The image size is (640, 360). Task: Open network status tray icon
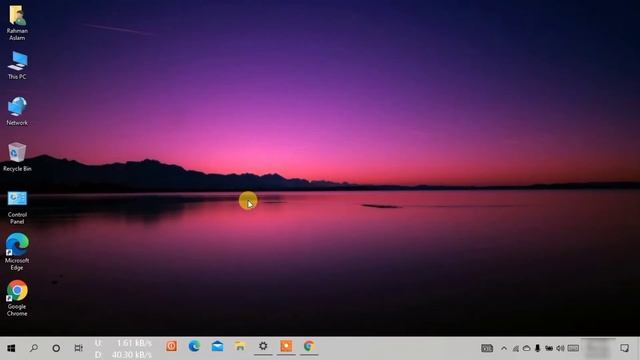tap(516, 348)
